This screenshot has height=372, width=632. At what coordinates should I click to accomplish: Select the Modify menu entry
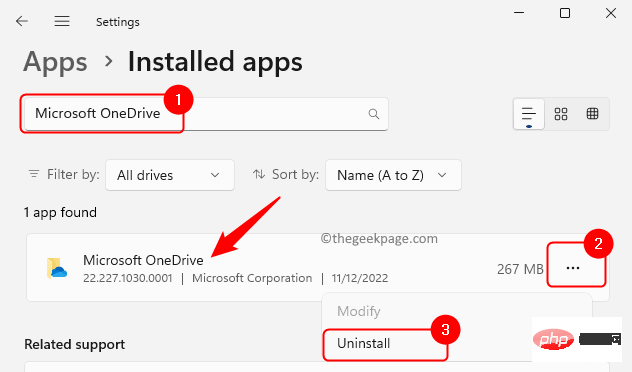click(359, 311)
